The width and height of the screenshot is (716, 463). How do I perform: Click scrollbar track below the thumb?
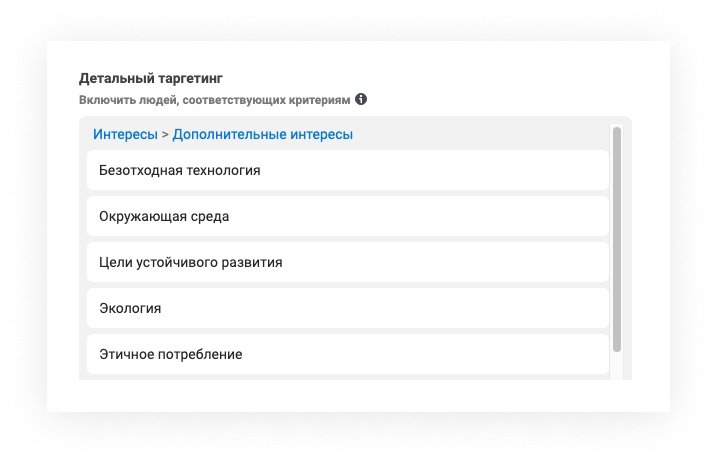pyautogui.click(x=617, y=365)
